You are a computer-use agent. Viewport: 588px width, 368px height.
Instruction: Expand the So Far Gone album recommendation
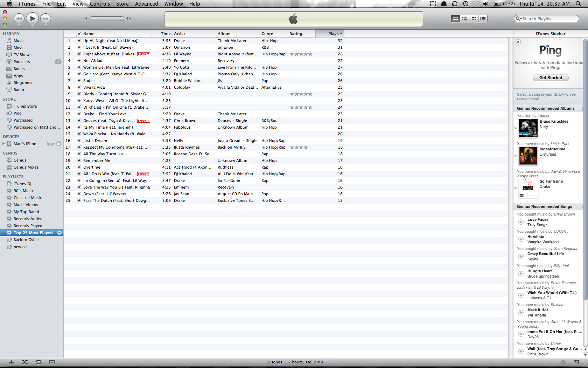(516, 188)
